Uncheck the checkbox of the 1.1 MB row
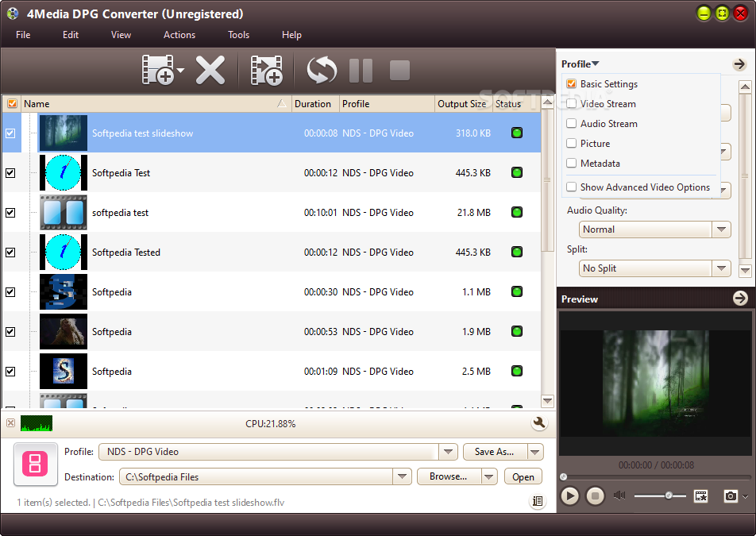The width and height of the screenshot is (756, 536). coord(10,292)
